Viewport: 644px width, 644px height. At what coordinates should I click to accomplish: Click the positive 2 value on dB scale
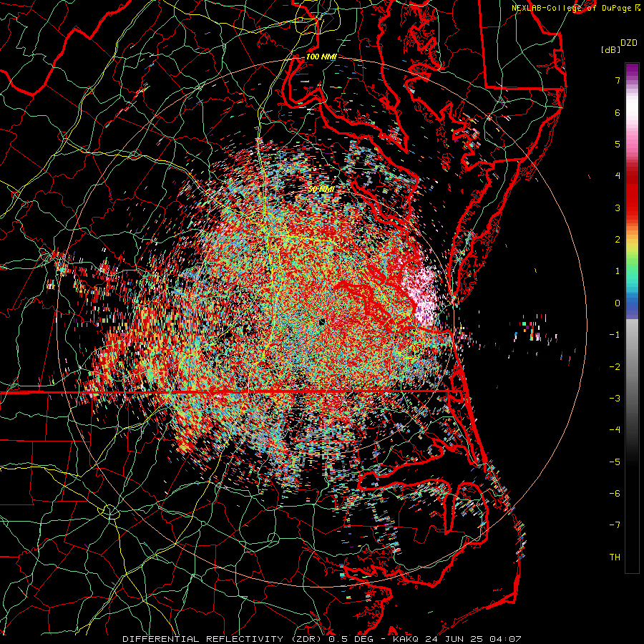618,240
